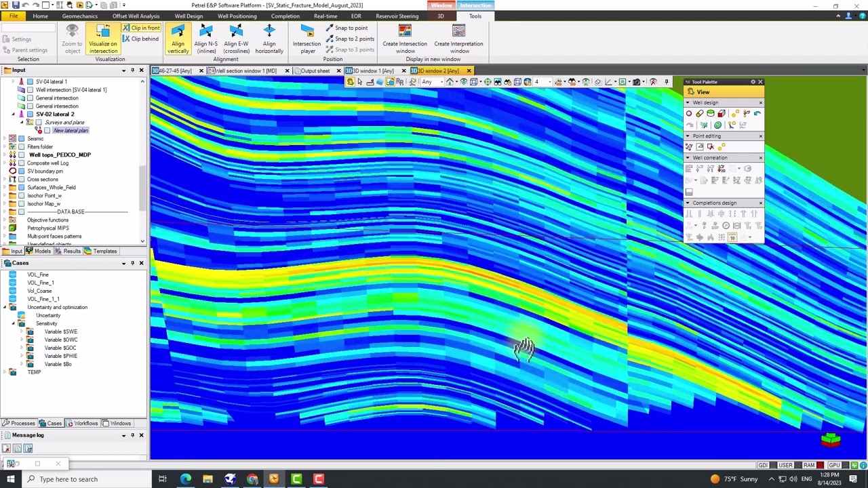Click the select-and-delete points icon in Point editing
This screenshot has height=488, width=868.
click(711, 146)
